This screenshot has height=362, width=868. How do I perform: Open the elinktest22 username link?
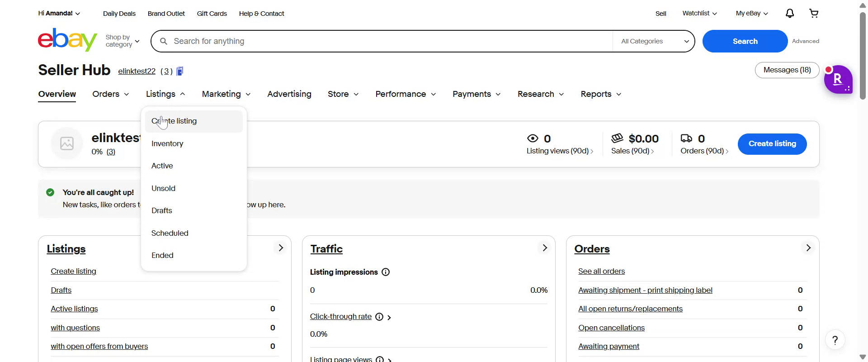click(137, 71)
